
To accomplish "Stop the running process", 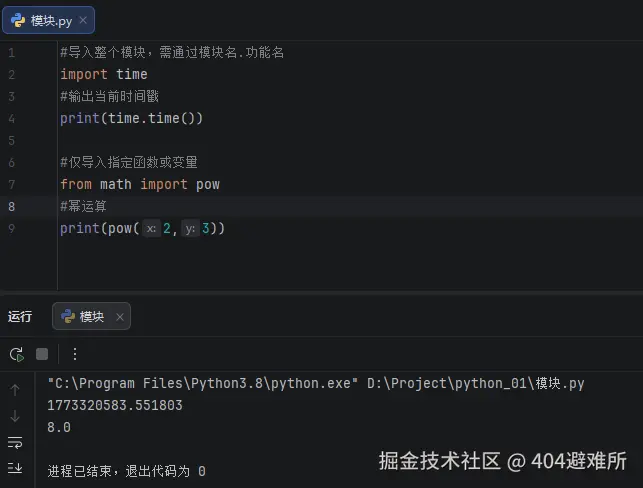I will (x=42, y=354).
